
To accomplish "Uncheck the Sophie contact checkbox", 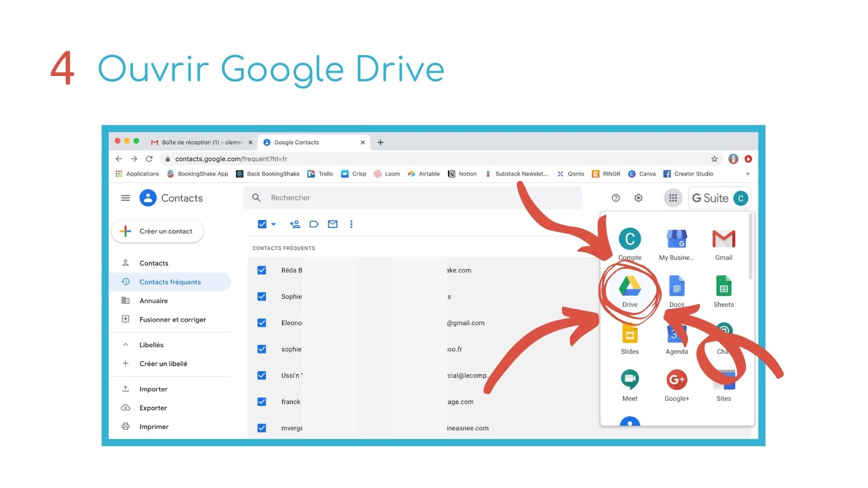I will [261, 297].
